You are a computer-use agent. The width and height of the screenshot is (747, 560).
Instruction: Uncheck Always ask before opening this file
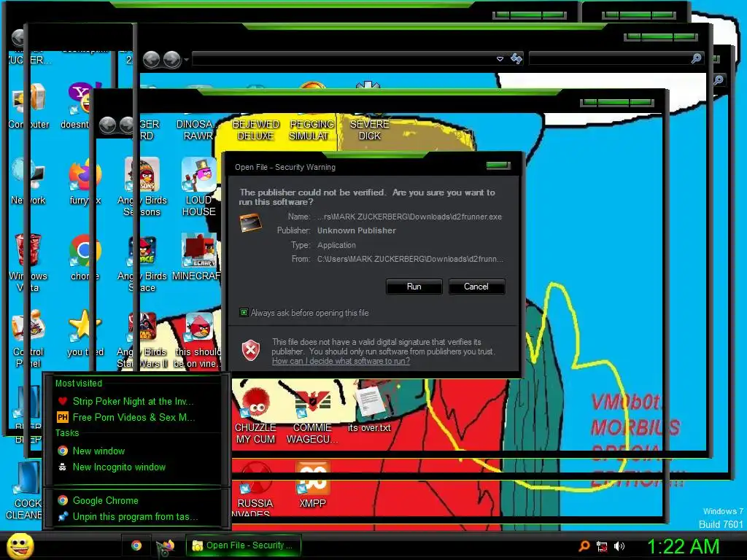(x=244, y=313)
